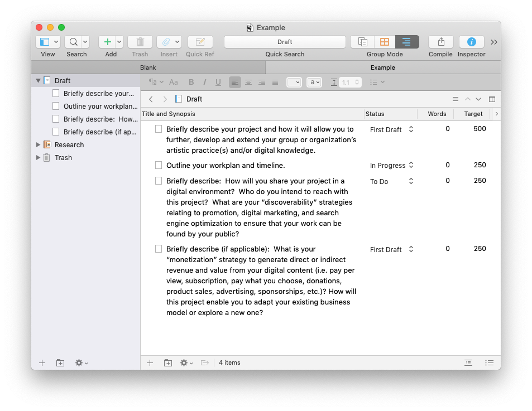Select binder item 'Briefly describe (if ap...'
The image size is (532, 411).
pos(100,132)
